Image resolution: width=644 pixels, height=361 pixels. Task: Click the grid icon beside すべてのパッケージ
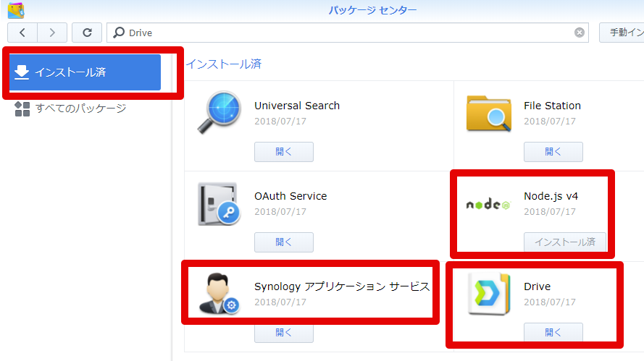click(x=22, y=109)
